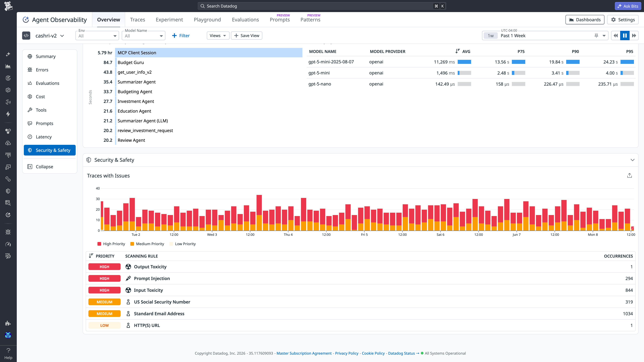Open the pixelated user avatar
The width and height of the screenshot is (644, 362).
(x=8, y=335)
